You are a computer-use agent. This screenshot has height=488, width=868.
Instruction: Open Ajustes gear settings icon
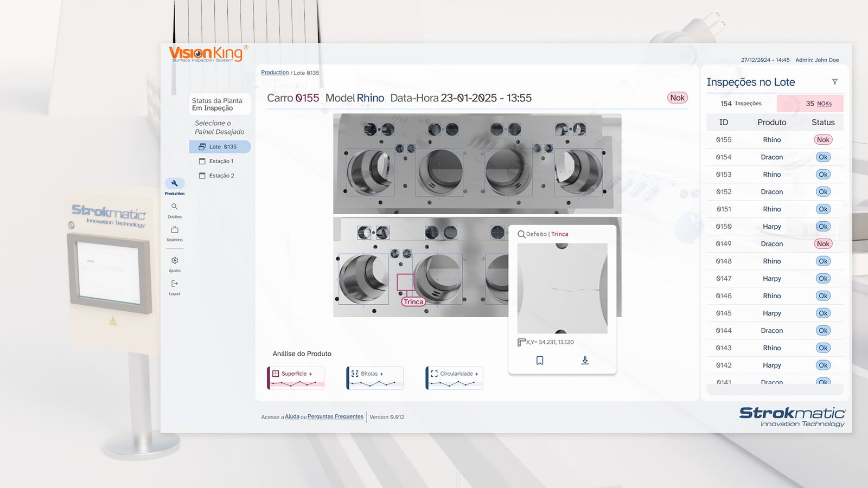click(174, 261)
